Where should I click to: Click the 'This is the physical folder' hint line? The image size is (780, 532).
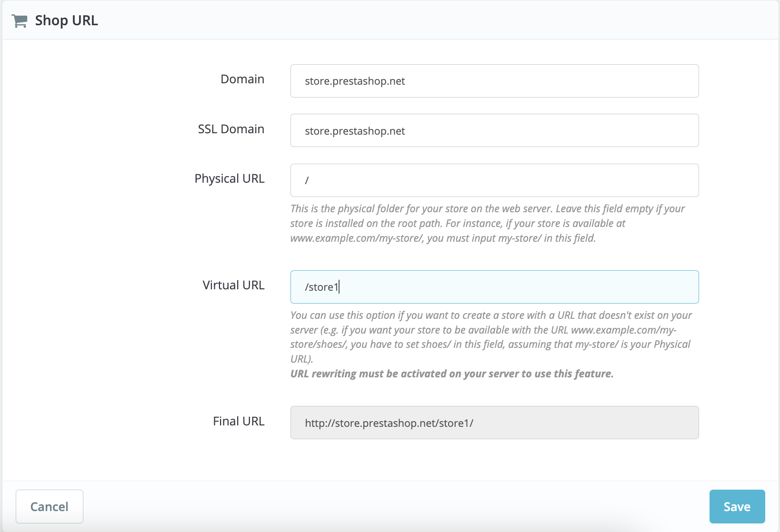click(487, 208)
